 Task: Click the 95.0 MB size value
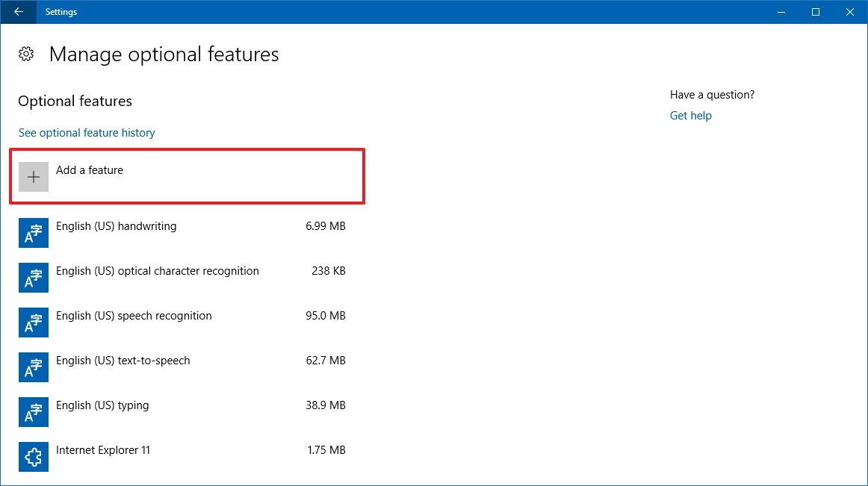coord(326,316)
